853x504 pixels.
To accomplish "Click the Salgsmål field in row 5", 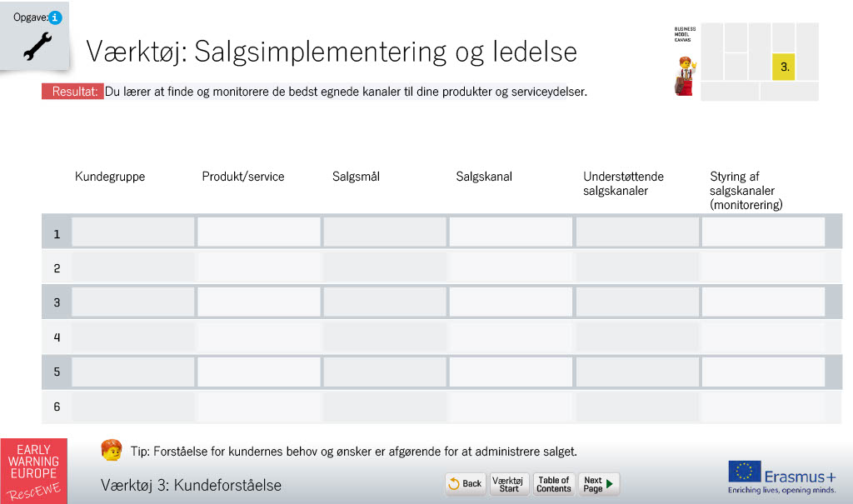I will coord(385,372).
